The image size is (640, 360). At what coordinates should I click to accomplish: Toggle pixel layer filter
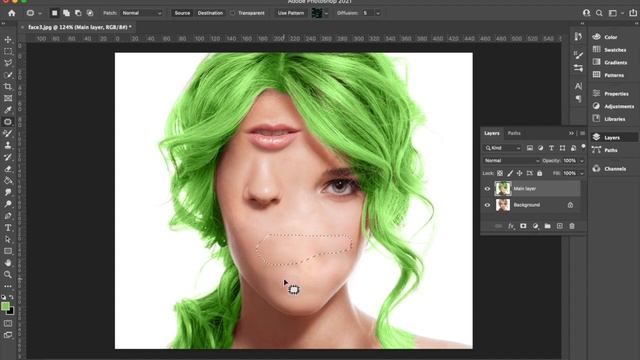529,148
